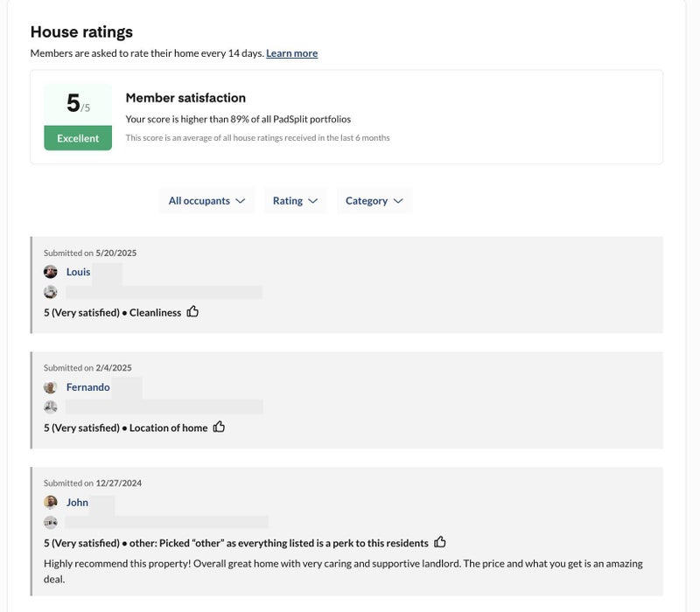
Task: Open John's member profile name link
Action: click(x=77, y=502)
